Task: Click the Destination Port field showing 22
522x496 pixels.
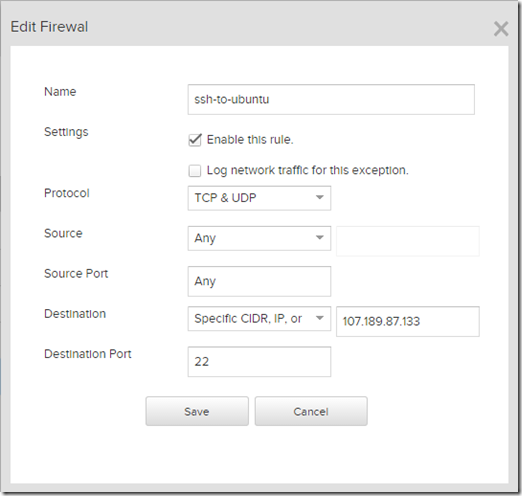Action: click(x=259, y=362)
